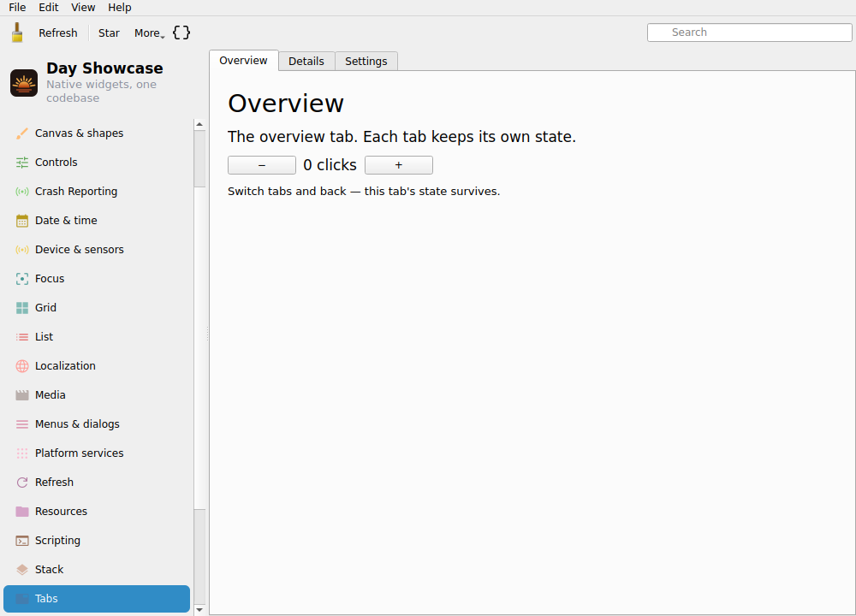Image resolution: width=856 pixels, height=616 pixels.
Task: Click the Crash Reporting signal icon
Action: pos(22,192)
